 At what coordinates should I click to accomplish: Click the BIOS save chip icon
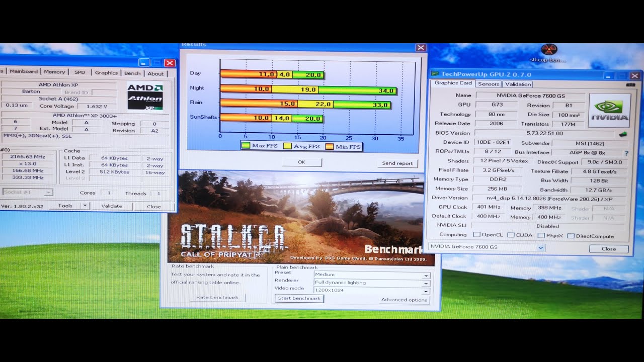point(622,134)
